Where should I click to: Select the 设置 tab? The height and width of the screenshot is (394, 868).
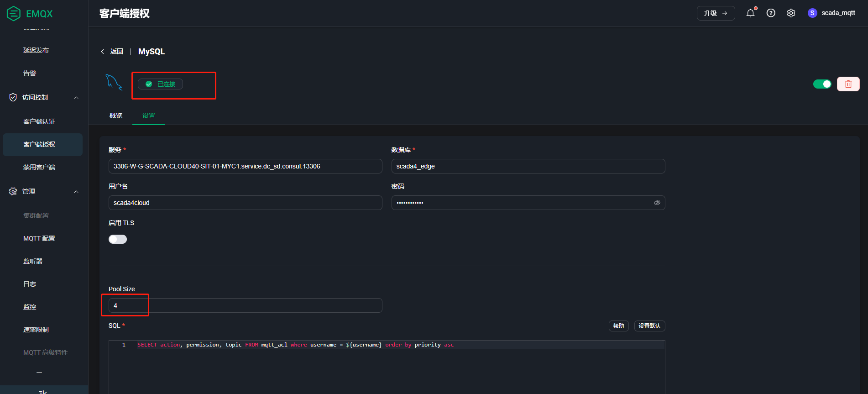[149, 116]
